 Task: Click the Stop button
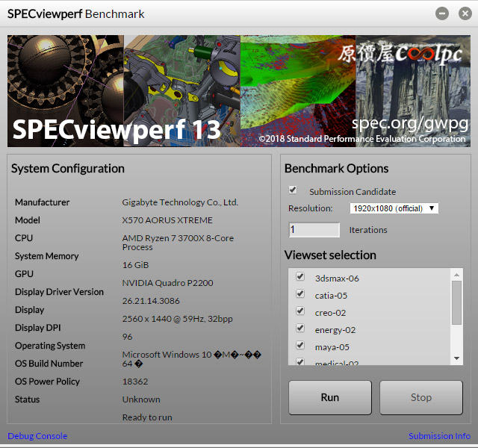click(421, 397)
